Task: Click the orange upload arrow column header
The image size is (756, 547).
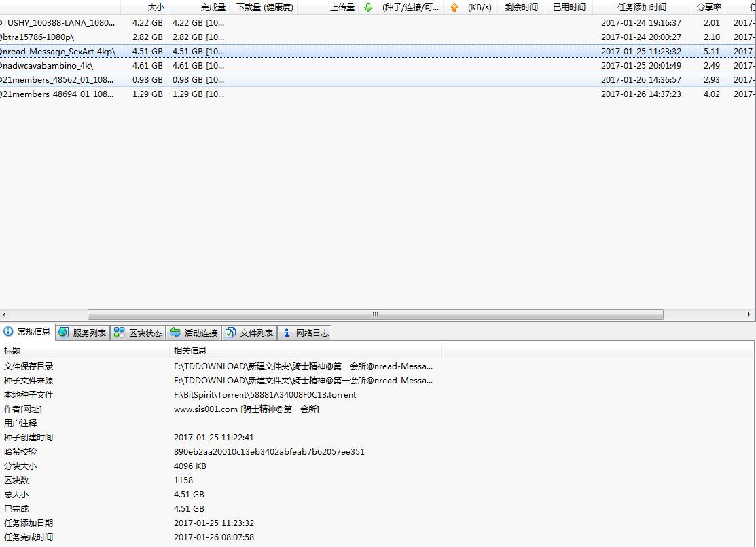Action: tap(454, 7)
